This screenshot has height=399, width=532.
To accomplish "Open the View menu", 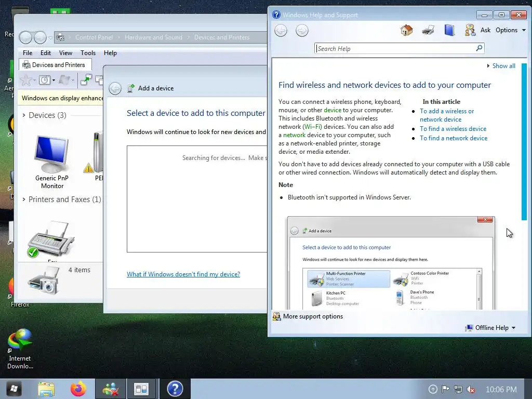I will coord(65,53).
